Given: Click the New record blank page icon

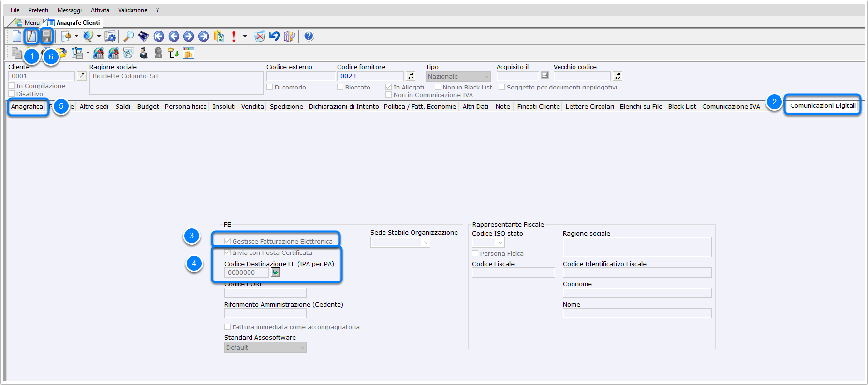Looking at the screenshot, I should click(x=17, y=36).
